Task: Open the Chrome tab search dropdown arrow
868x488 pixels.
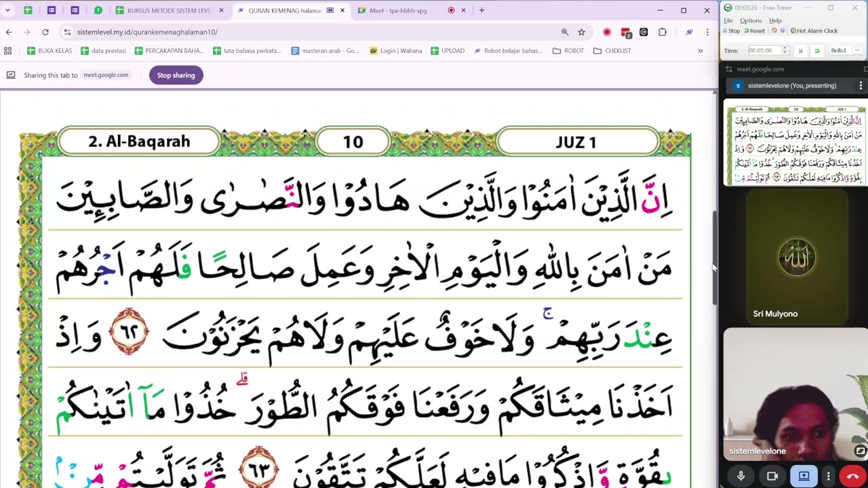Action: click(x=7, y=10)
